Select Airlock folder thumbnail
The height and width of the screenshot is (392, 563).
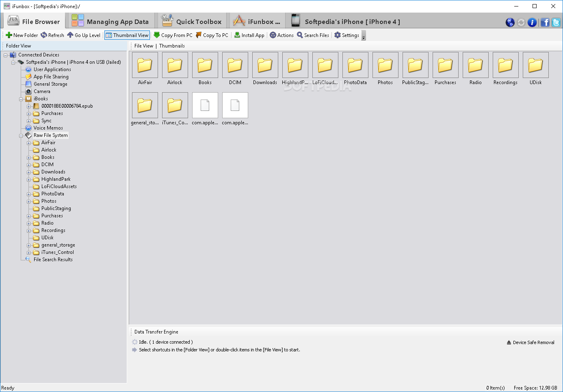(175, 65)
